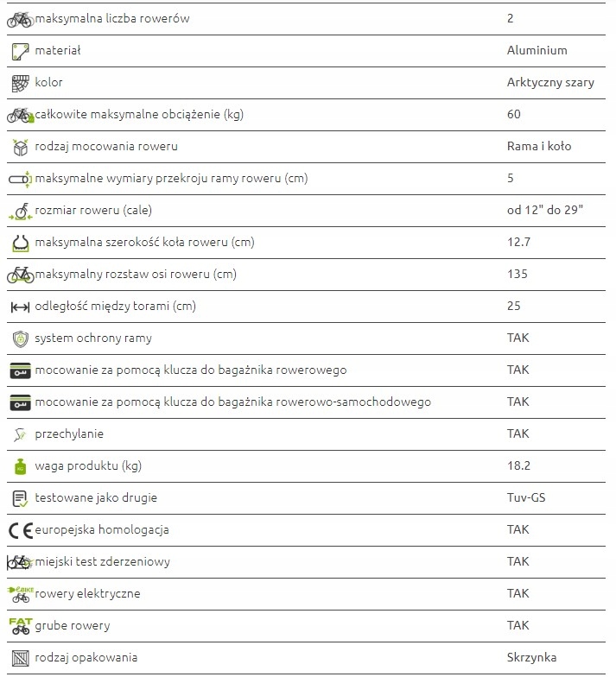The height and width of the screenshot is (677, 616).
Task: Click the key lock icon for bagażnika rowerowo-samochodowego
Action: coord(20,402)
